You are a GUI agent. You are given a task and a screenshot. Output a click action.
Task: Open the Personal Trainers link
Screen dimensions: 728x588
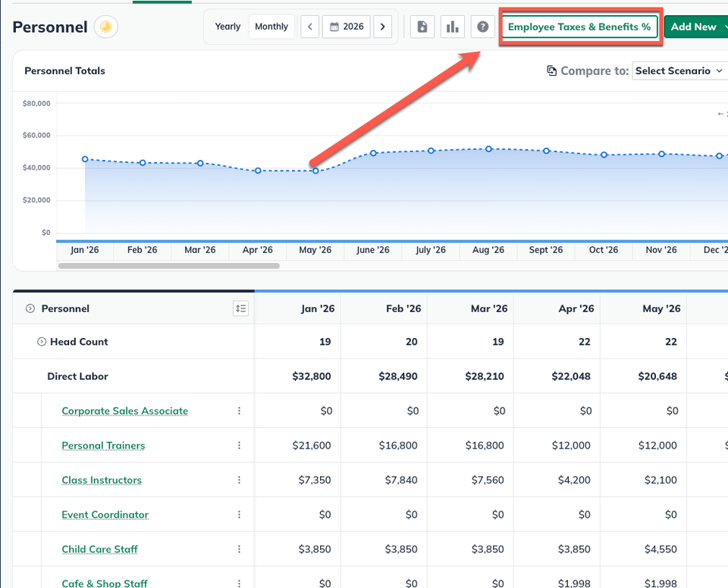(x=103, y=446)
